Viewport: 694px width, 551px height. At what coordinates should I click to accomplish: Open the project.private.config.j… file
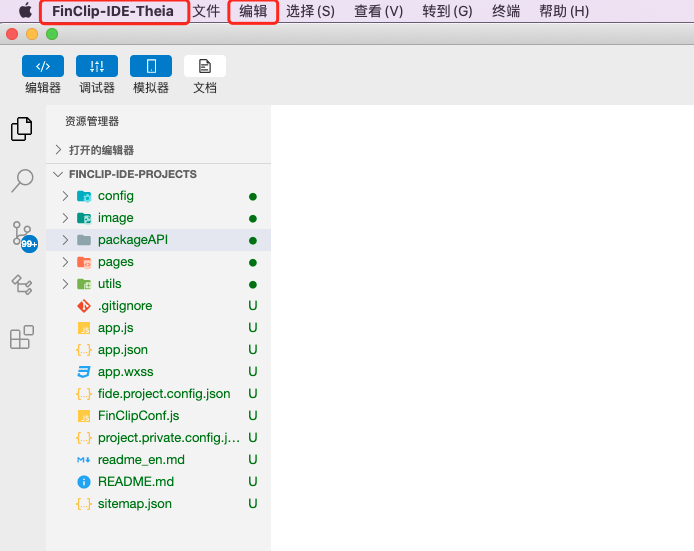[x=169, y=438]
